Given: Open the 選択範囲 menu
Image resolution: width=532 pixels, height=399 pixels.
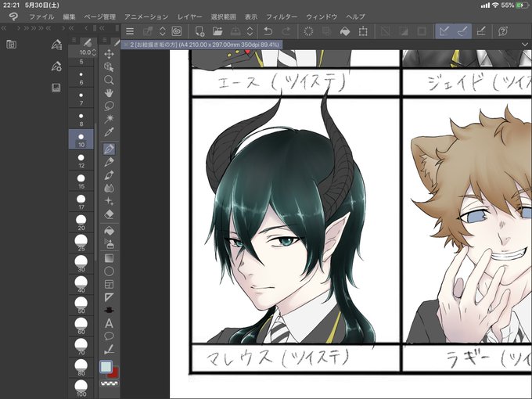Looking at the screenshot, I should coord(223,16).
